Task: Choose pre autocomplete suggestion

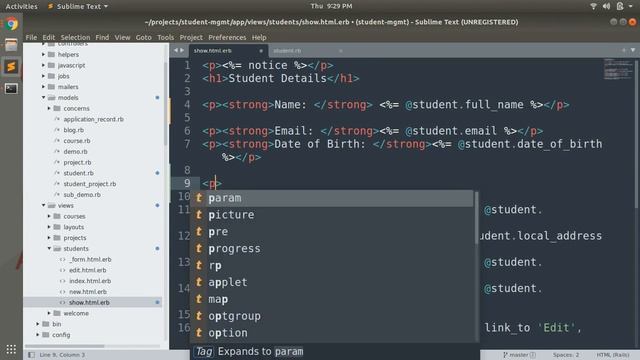Action: point(332,232)
